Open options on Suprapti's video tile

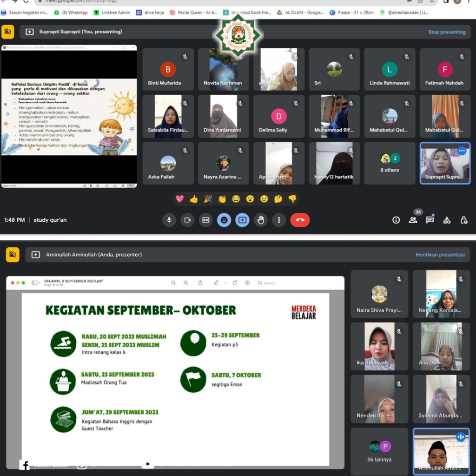coord(462,151)
